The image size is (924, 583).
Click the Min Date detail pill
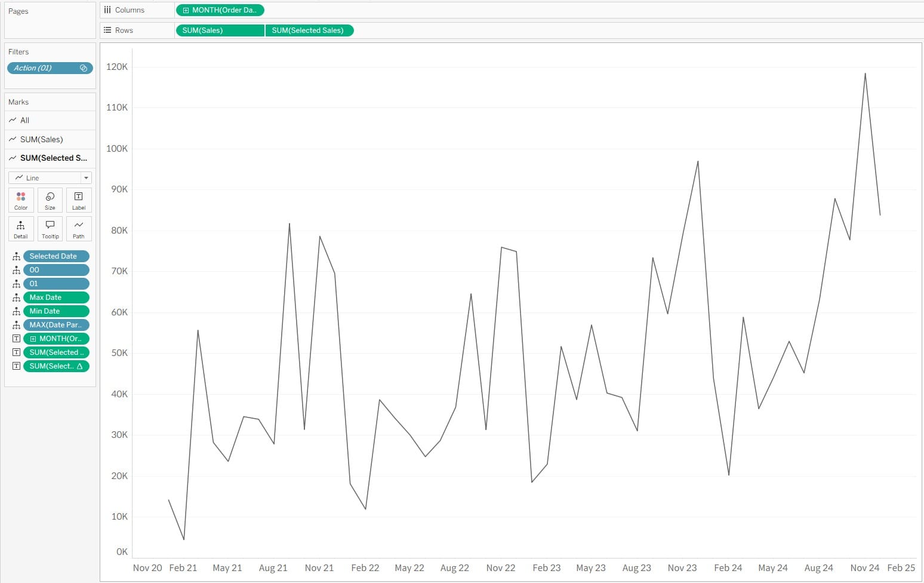[56, 311]
